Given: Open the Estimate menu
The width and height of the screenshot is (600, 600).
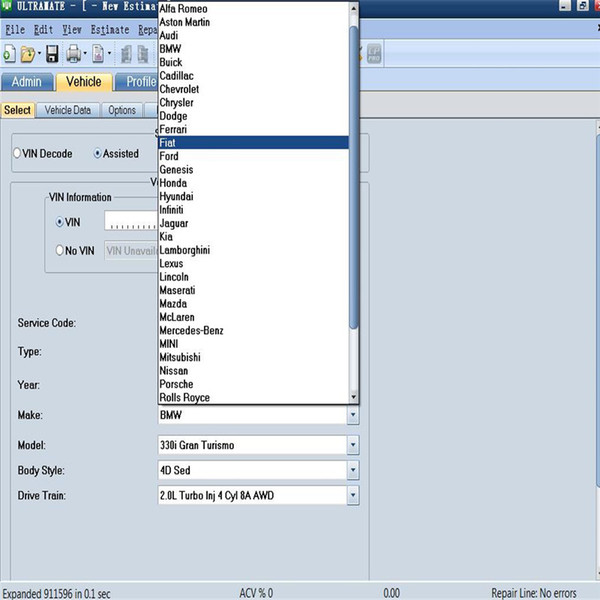Looking at the screenshot, I should pos(110,29).
